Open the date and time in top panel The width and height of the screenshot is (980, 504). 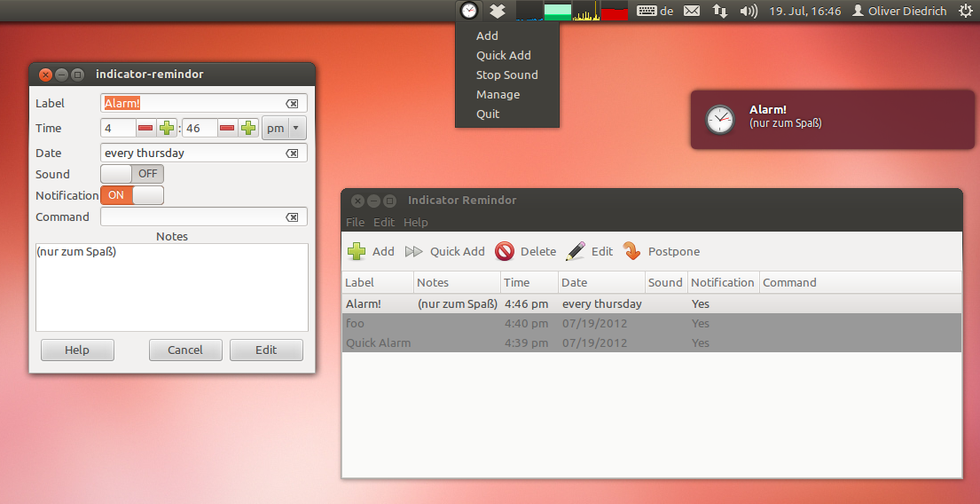pos(804,11)
